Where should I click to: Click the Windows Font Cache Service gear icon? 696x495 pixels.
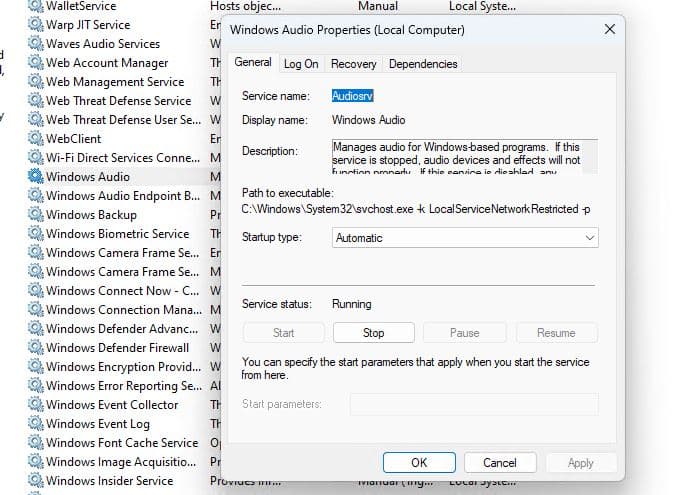[36, 443]
